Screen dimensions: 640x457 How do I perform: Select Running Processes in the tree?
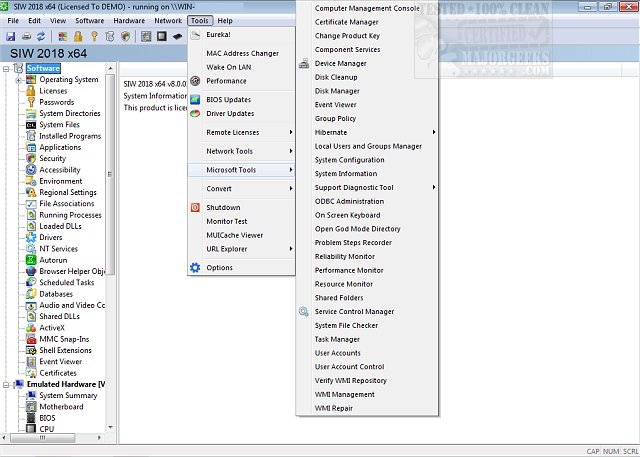point(69,215)
